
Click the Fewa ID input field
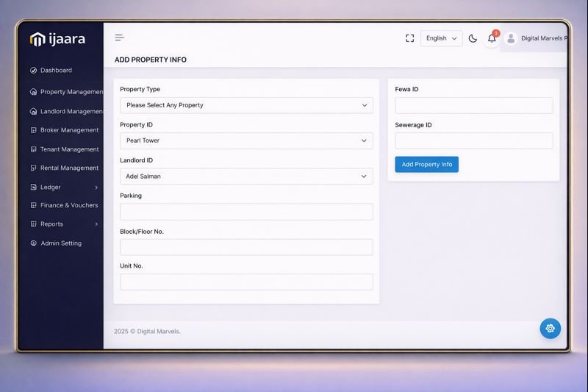[473, 105]
